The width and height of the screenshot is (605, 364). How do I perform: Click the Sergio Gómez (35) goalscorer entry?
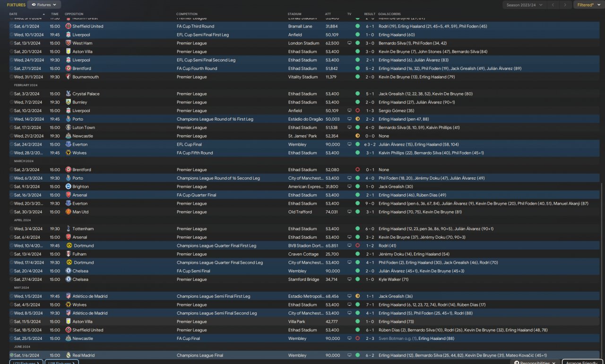pyautogui.click(x=397, y=111)
